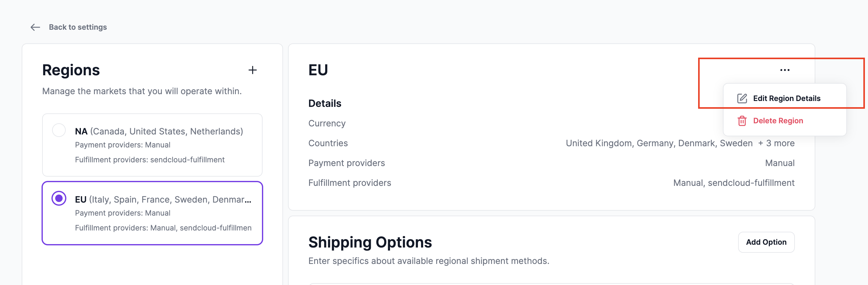Open the three-dot EU region menu
The image size is (868, 285).
pos(784,70)
